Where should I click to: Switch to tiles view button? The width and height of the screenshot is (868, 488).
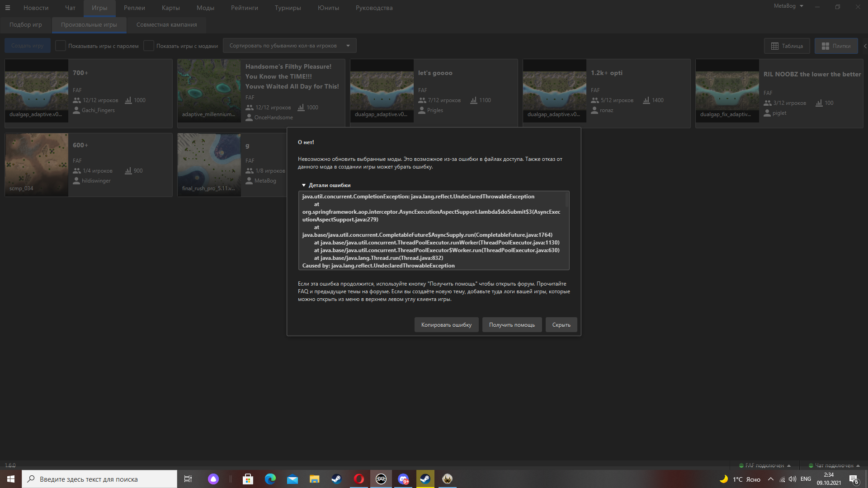point(836,46)
